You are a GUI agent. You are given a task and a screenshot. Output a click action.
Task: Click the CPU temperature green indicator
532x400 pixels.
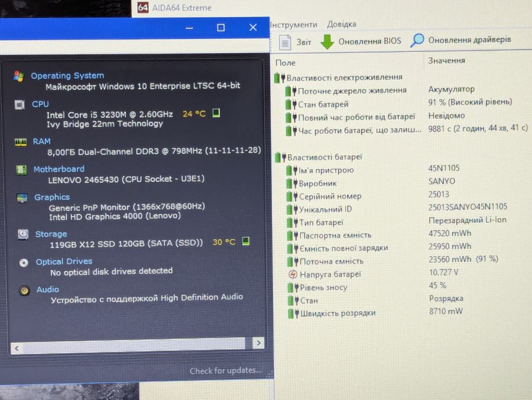216,113
